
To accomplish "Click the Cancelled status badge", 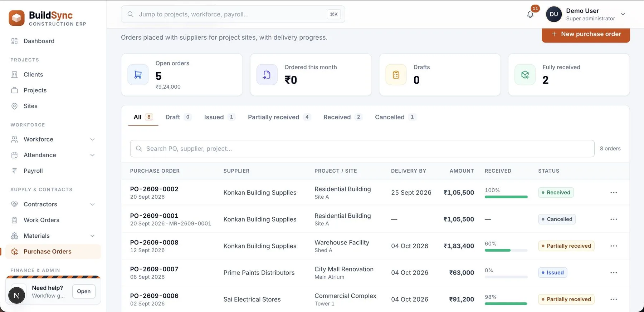I will (557, 219).
